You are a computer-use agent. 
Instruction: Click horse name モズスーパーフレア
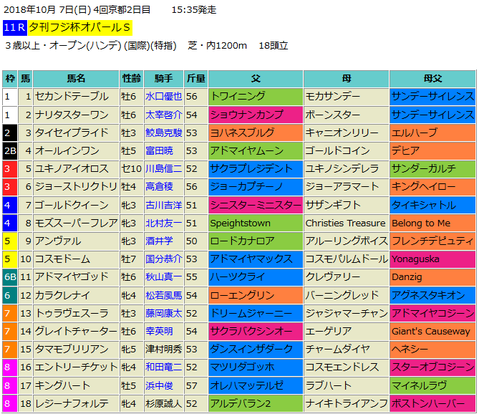pyautogui.click(x=76, y=223)
